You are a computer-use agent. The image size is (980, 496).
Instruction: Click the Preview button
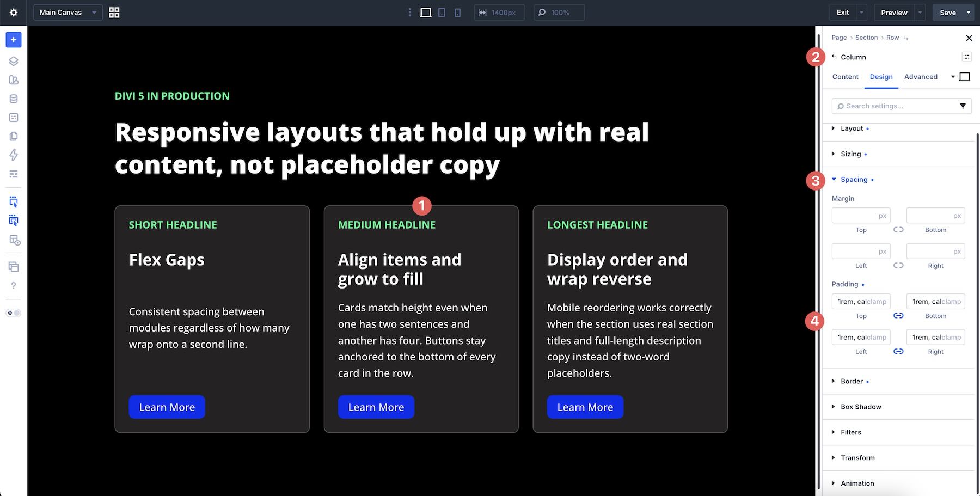point(894,13)
